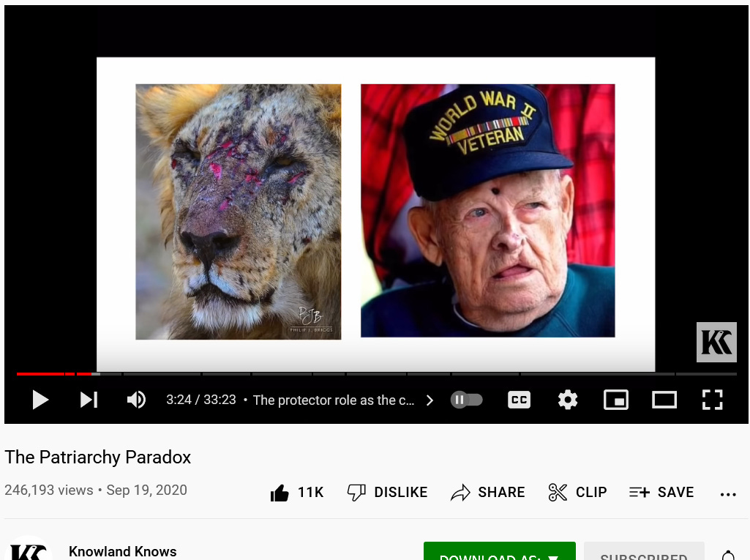Share the video
The height and width of the screenshot is (560, 750).
pyautogui.click(x=488, y=492)
